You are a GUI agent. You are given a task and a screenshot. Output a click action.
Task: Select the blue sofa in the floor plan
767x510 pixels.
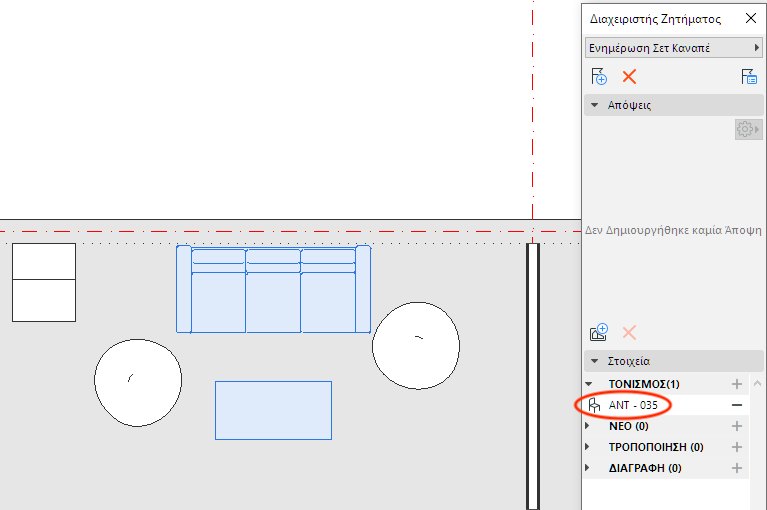tap(273, 289)
